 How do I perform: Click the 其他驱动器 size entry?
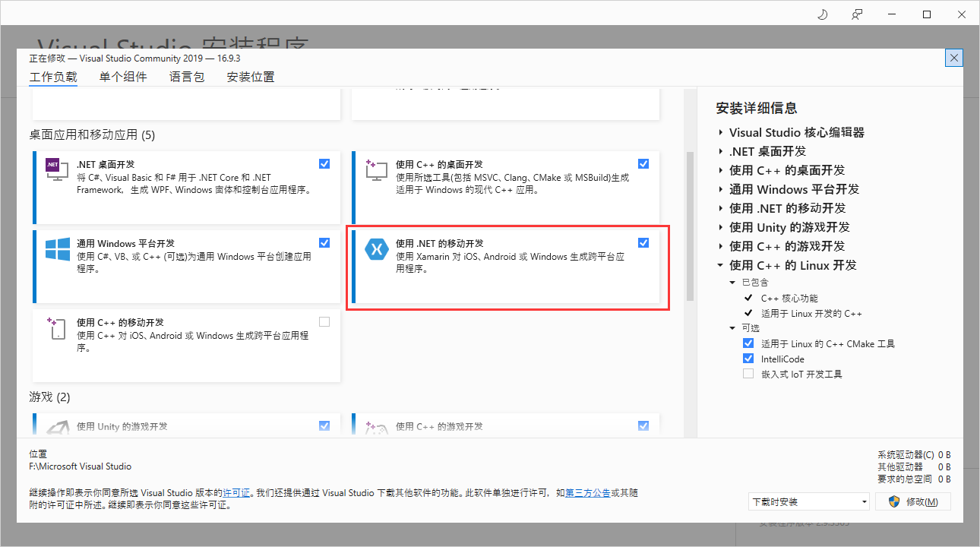914,466
